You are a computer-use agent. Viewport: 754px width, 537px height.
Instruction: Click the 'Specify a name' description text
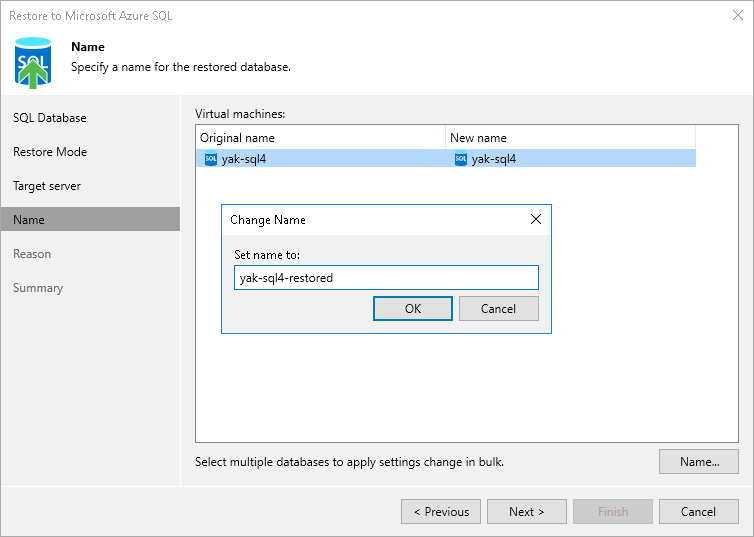tap(181, 67)
